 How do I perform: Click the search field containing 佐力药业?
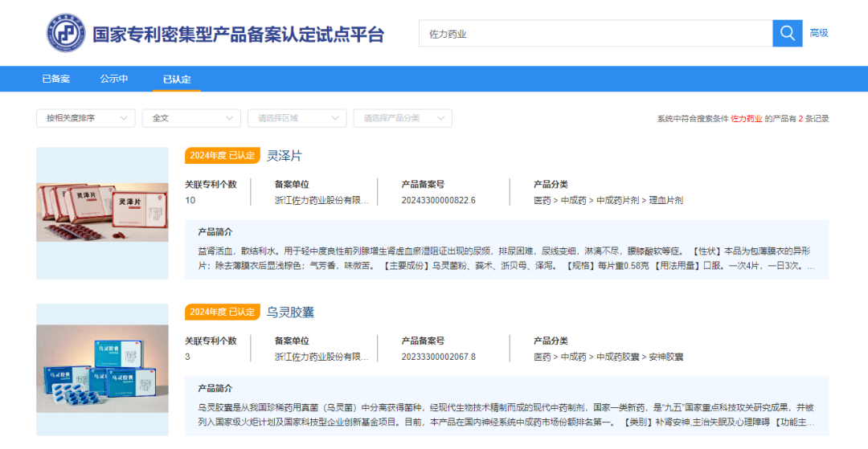(x=595, y=34)
